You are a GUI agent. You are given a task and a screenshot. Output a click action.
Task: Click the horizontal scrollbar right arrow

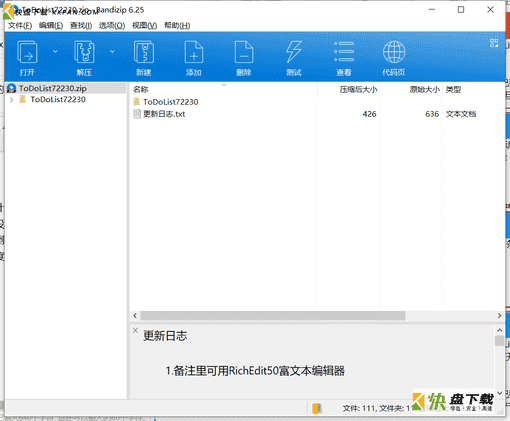(499, 315)
